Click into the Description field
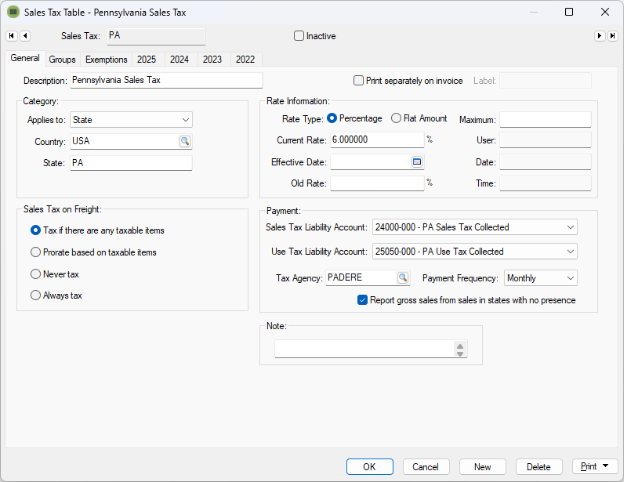Screen dimensions: 624x482 tap(166, 80)
